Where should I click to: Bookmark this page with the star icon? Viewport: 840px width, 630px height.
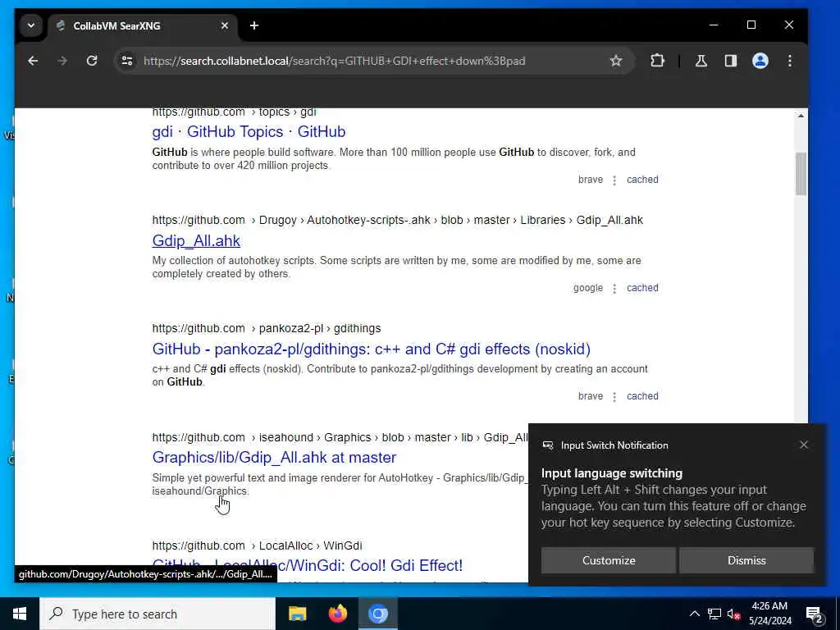tap(616, 61)
